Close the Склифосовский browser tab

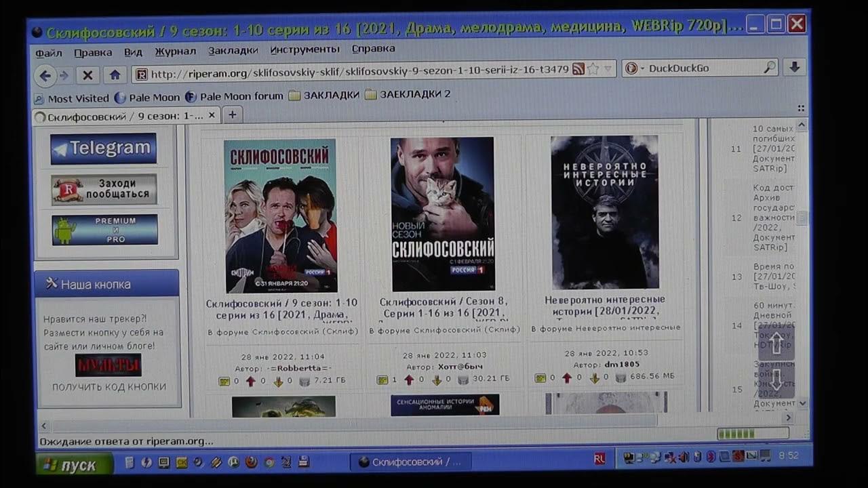tap(212, 115)
